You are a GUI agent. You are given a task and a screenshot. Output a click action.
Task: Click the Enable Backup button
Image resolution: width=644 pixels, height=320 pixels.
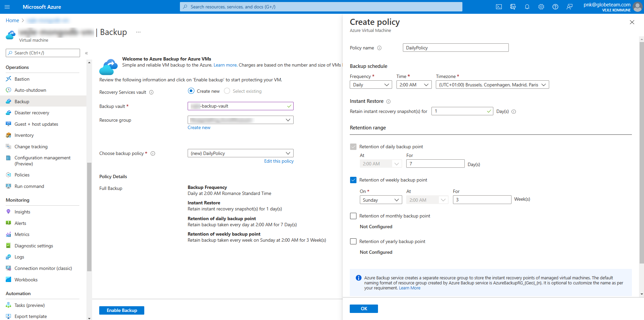click(122, 310)
